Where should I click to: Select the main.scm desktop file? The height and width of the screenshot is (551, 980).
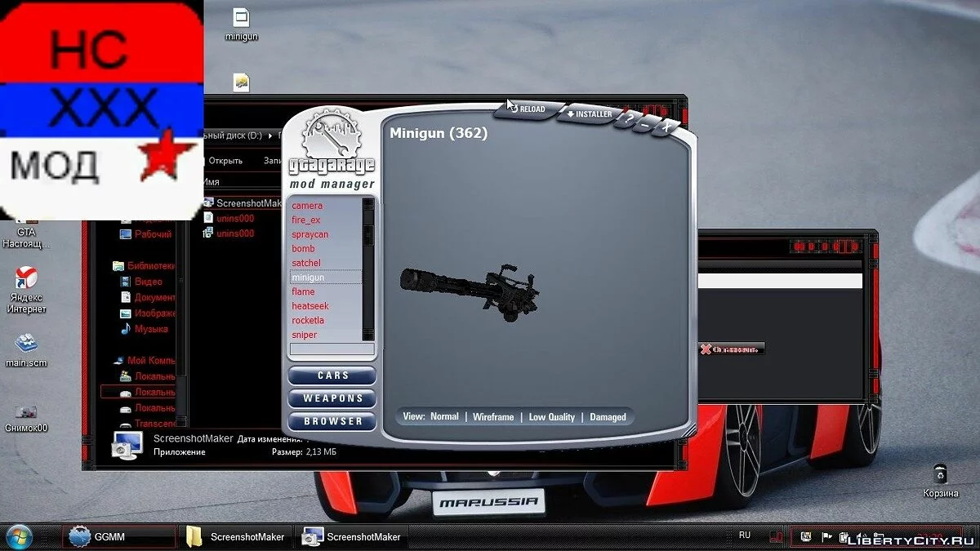(x=26, y=344)
